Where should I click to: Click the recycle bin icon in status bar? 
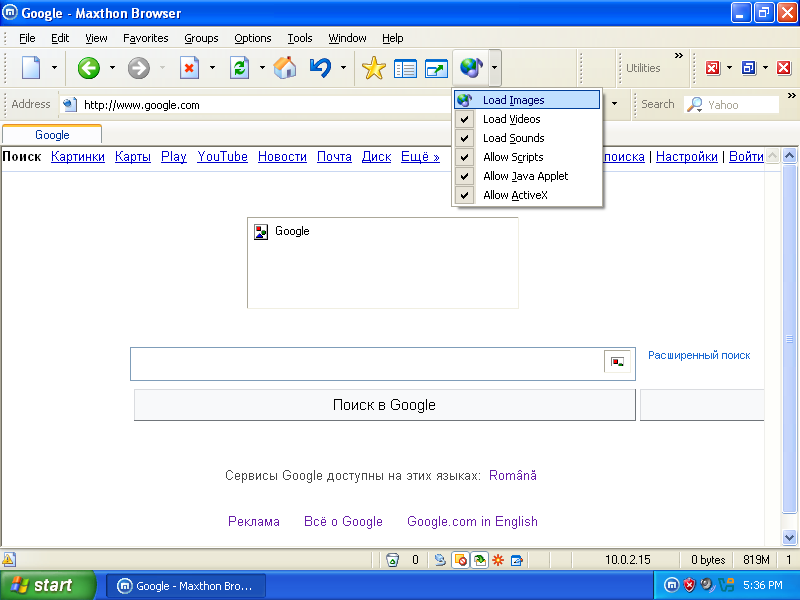click(392, 560)
